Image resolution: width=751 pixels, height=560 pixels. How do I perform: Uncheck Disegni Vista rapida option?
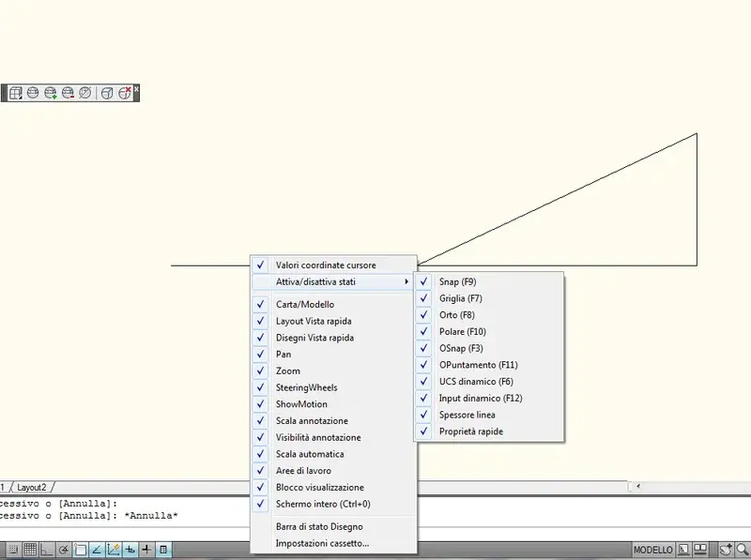click(x=334, y=338)
